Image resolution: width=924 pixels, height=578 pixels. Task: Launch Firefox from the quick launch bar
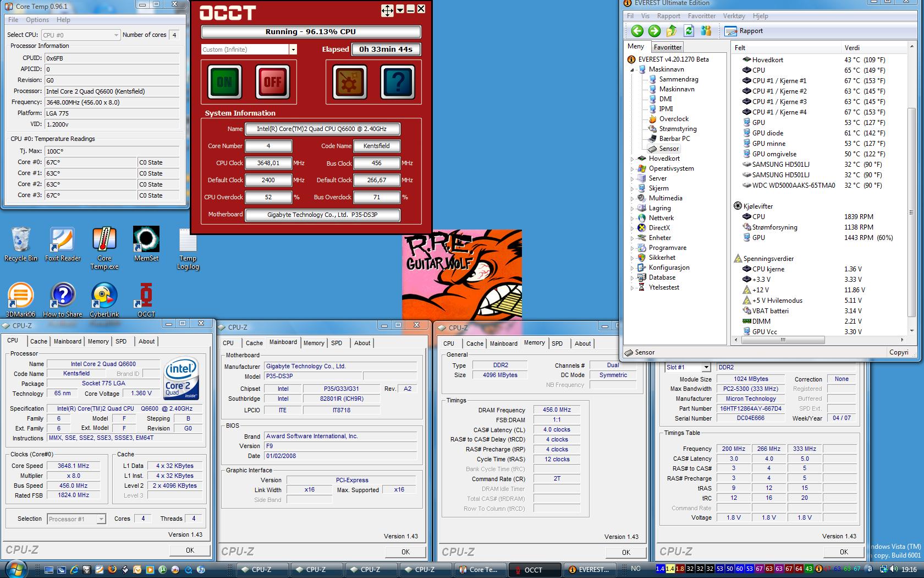coord(112,570)
